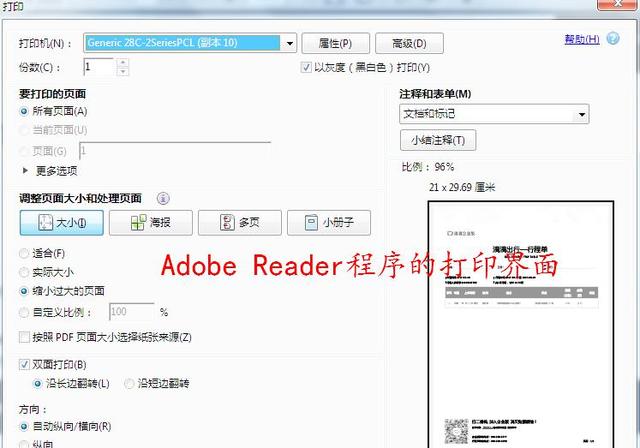Toggle 以灰度(黑白色)打印 checkbox

tap(306, 67)
